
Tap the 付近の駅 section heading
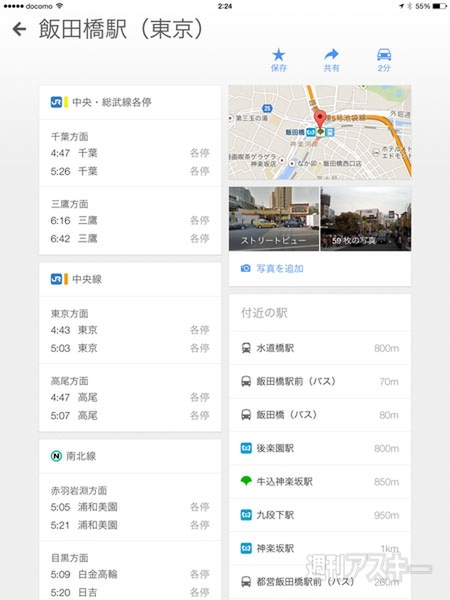(264, 313)
